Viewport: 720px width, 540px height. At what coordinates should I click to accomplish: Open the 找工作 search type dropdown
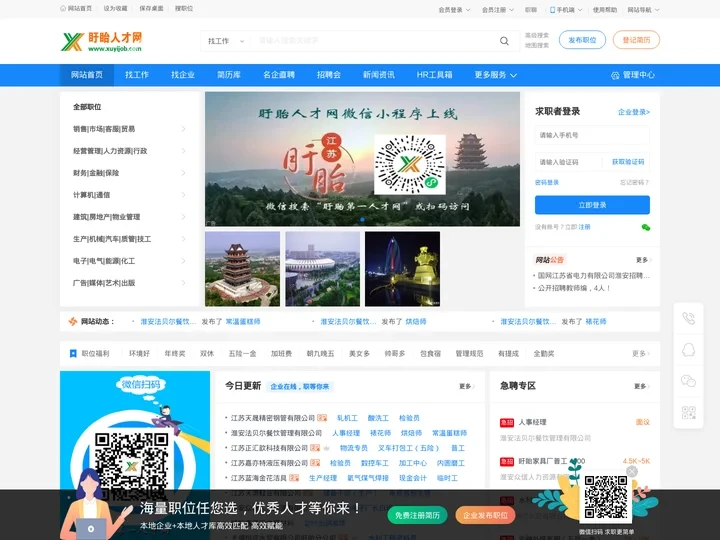point(225,41)
